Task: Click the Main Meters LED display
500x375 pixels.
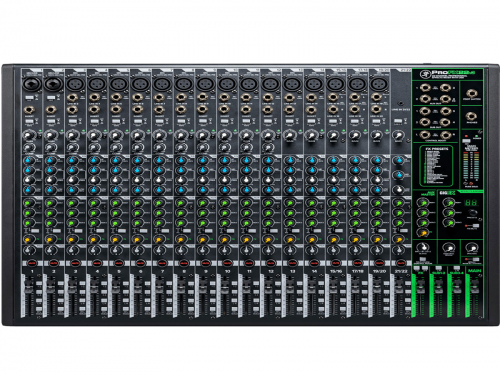Action: 471,165
